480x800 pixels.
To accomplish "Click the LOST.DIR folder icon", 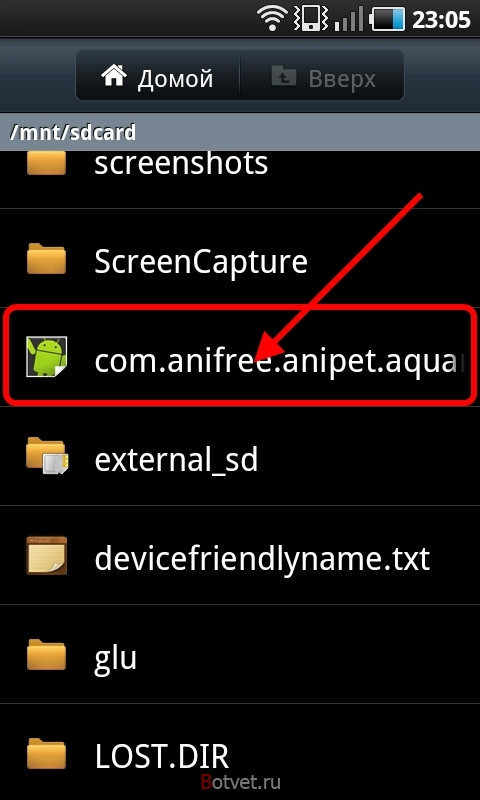I will [46, 754].
